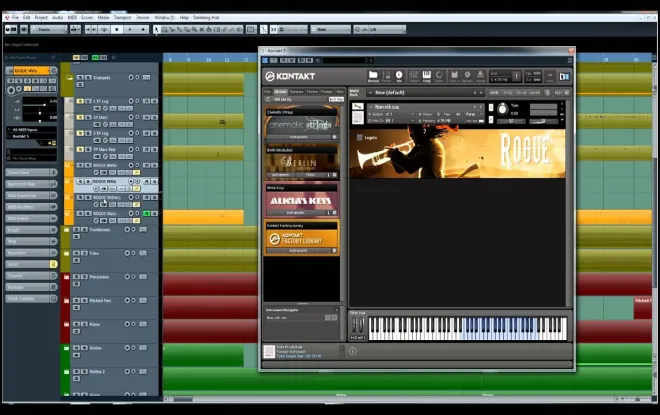Open the MIDI menu
This screenshot has height=415, width=660.
coord(72,17)
